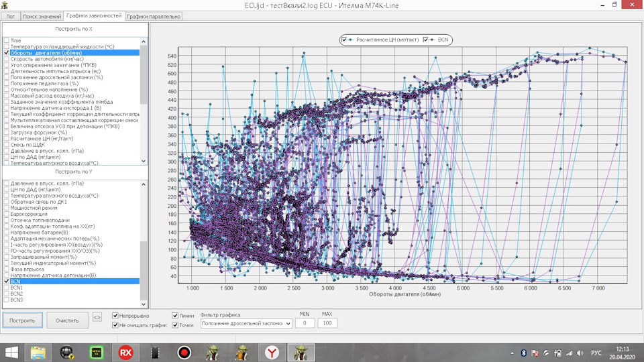Switch to the "Лог" tab
The height and width of the screenshot is (362, 644).
click(11, 15)
